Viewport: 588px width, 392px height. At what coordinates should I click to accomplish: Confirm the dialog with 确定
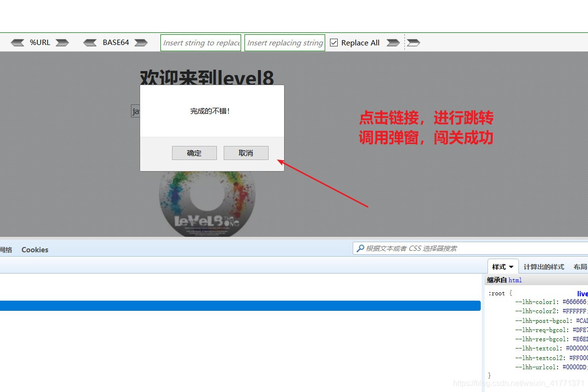tap(194, 153)
